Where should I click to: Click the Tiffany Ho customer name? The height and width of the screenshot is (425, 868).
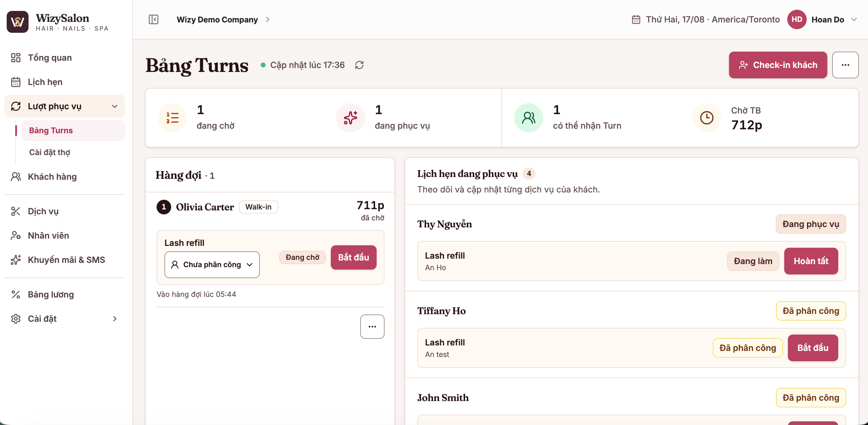point(441,311)
